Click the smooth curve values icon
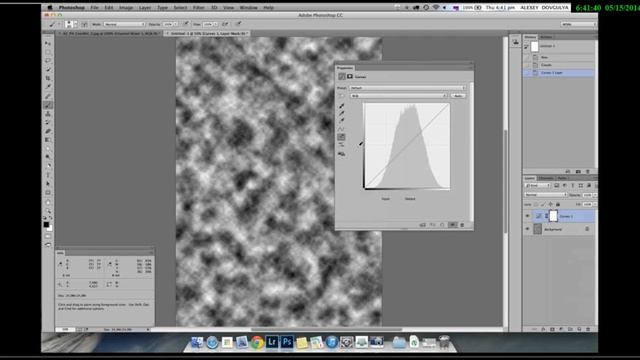The image size is (640, 360). click(x=342, y=145)
